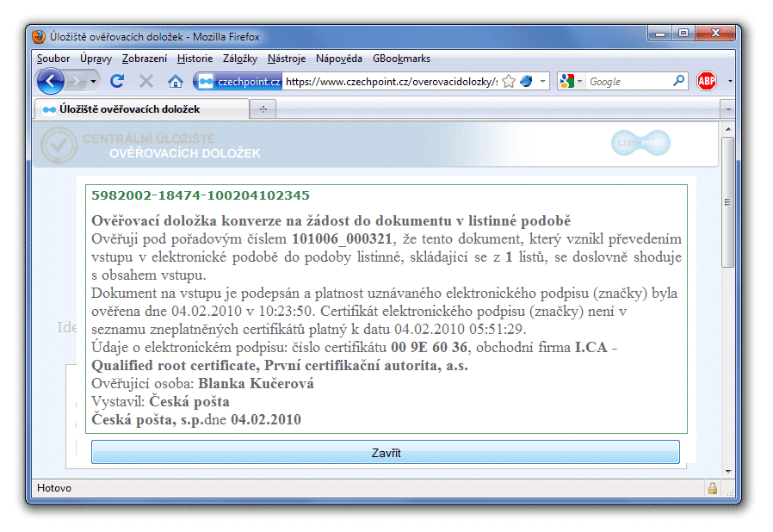The width and height of the screenshot is (773, 532).
Task: Click the text Vystavil: Česká pošta
Action: [x=161, y=401]
